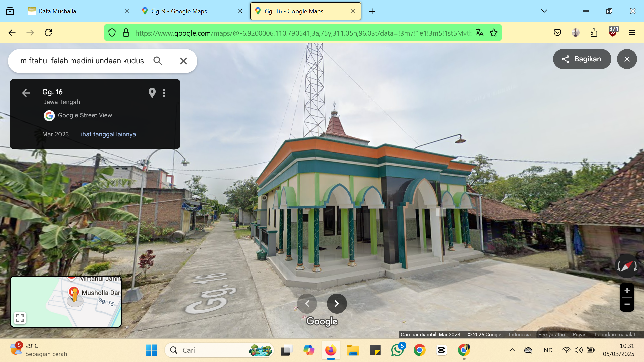Open IND input language switcher
The height and width of the screenshot is (362, 644).
click(547, 350)
